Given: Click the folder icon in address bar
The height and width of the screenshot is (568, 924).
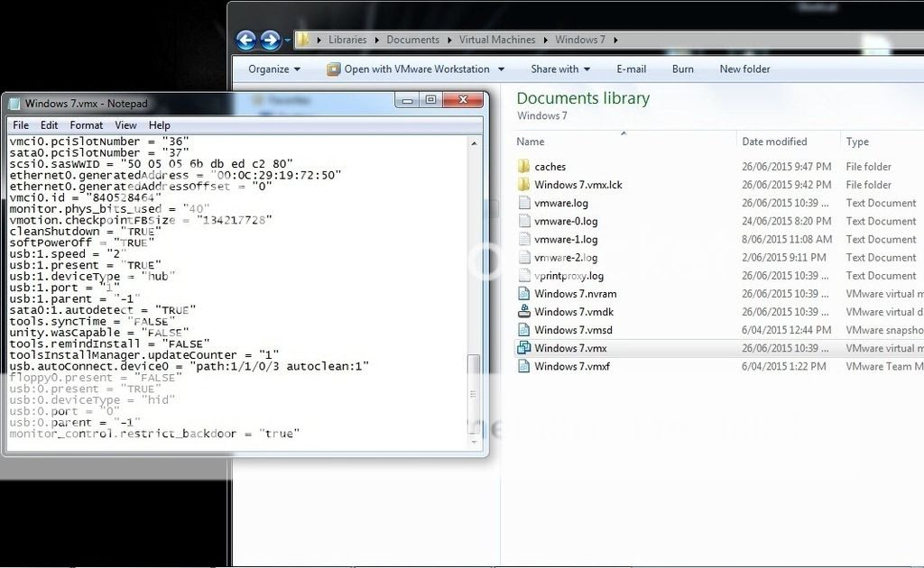Looking at the screenshot, I should click(302, 40).
